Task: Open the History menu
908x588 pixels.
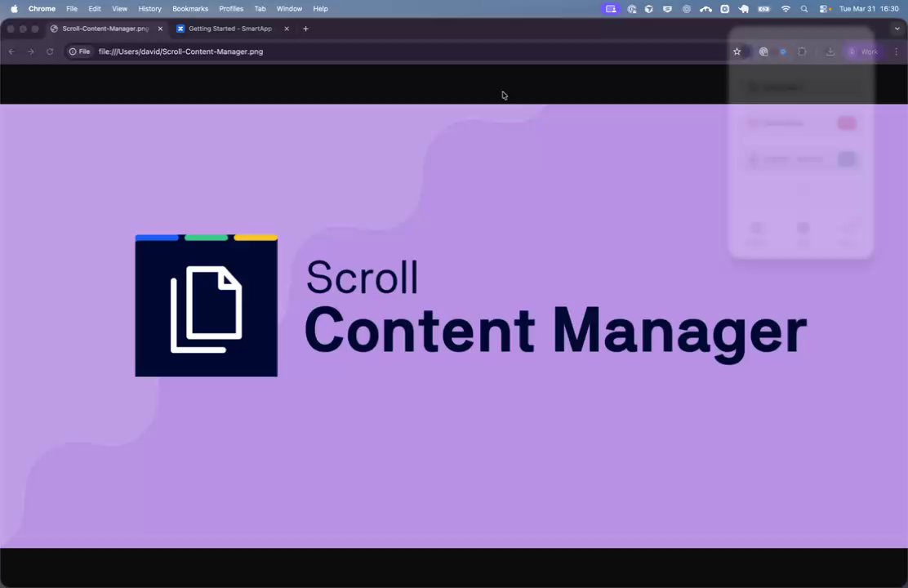Action: 149,9
